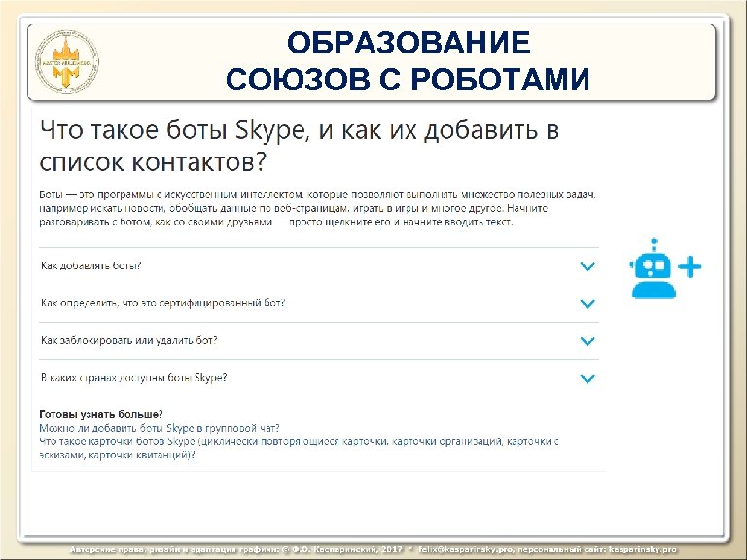Expand chevron for 'В каких странах доступны боты Skype?'
The width and height of the screenshot is (747, 560).
(587, 379)
